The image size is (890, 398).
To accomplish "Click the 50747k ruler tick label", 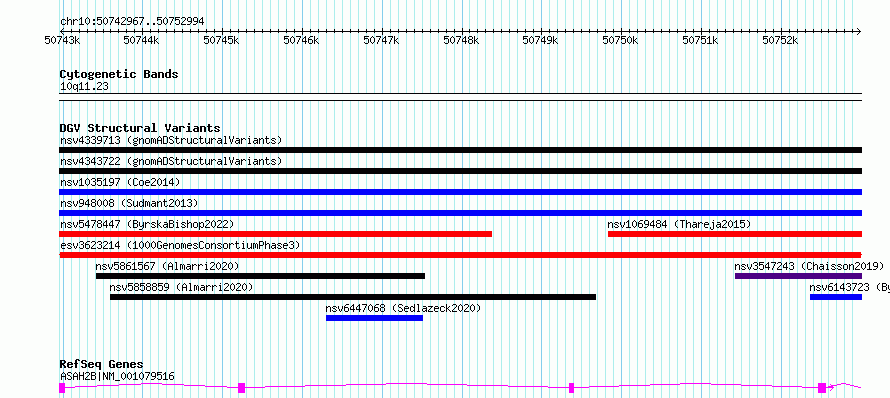I will (381, 40).
